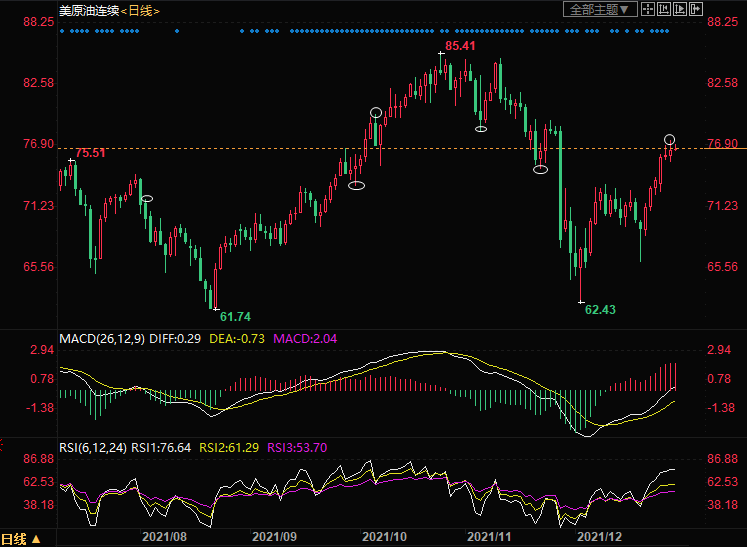The height and width of the screenshot is (547, 747).
Task: Click the circle marker on the latest candle
Action: (670, 139)
